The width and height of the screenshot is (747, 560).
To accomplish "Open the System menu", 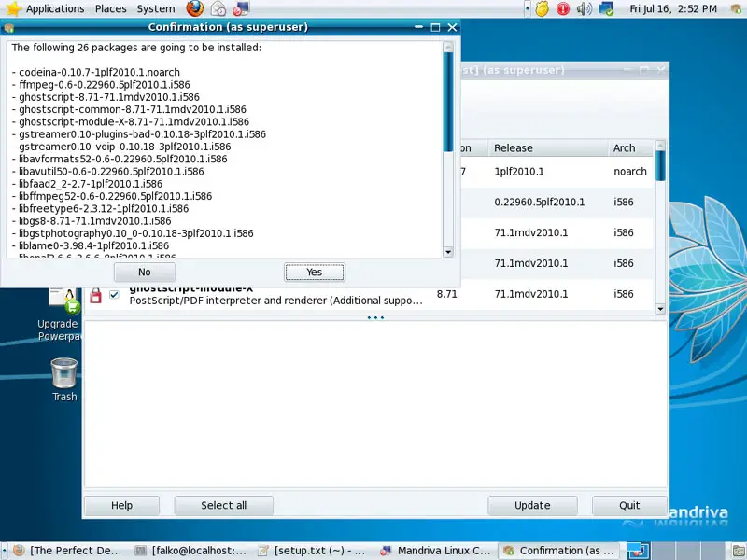I will pyautogui.click(x=156, y=8).
